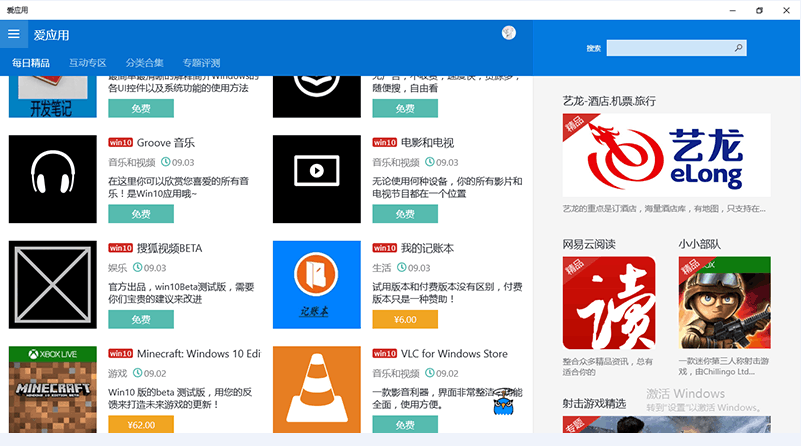Open the 艺龙 eLong banner thumbnail
The image size is (801, 446).
[666, 154]
